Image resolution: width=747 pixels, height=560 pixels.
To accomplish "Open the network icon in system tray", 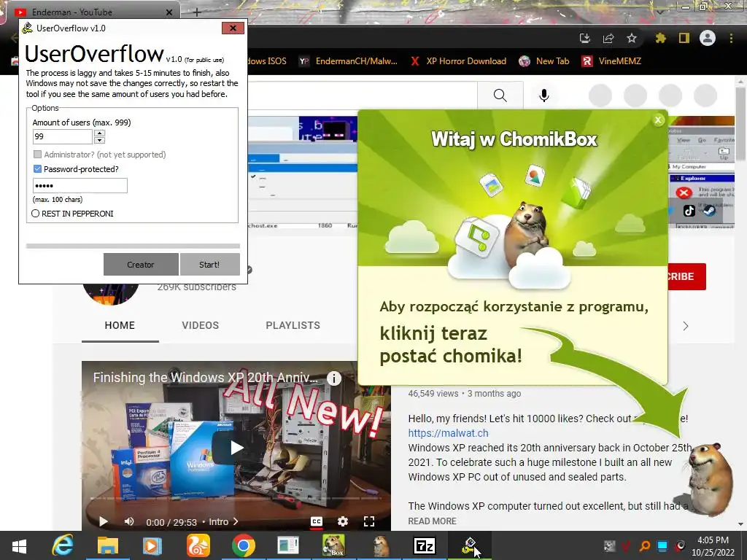I will coord(662,545).
